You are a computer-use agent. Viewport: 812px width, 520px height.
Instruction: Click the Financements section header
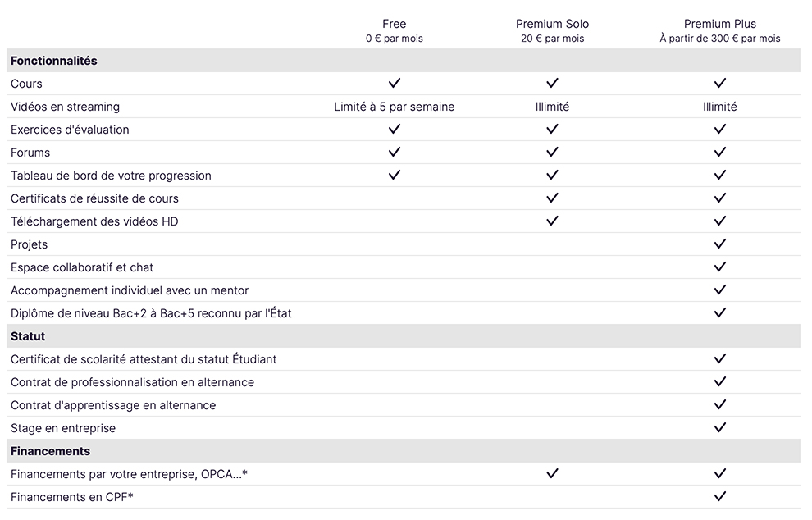tap(51, 451)
